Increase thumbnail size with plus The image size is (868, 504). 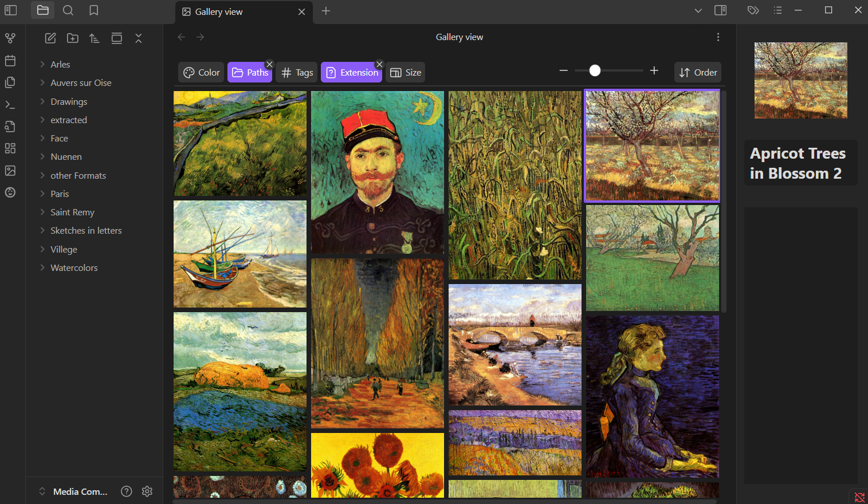pos(654,70)
